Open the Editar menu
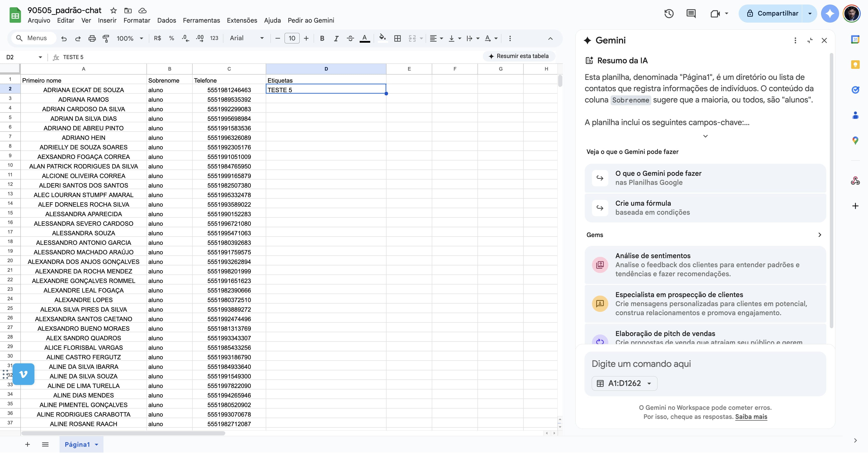Viewport: 868px width, 453px height. coord(66,20)
